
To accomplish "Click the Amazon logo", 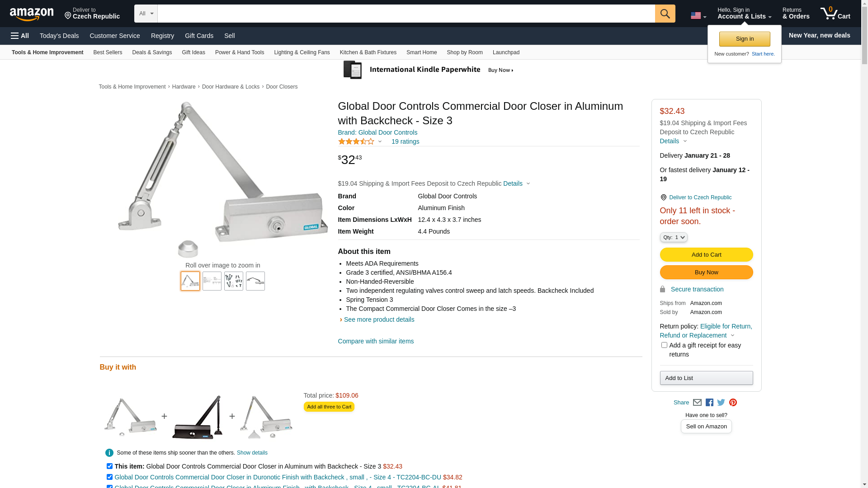I will coord(32,14).
